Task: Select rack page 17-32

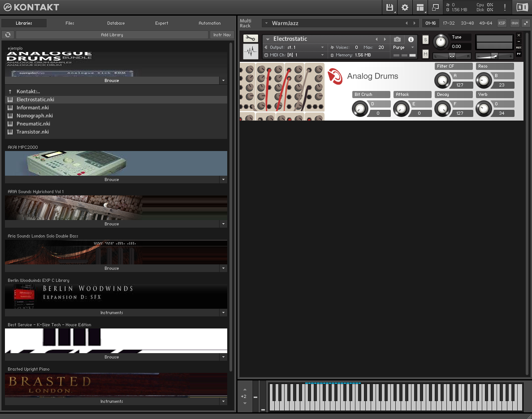Action: pyautogui.click(x=449, y=23)
